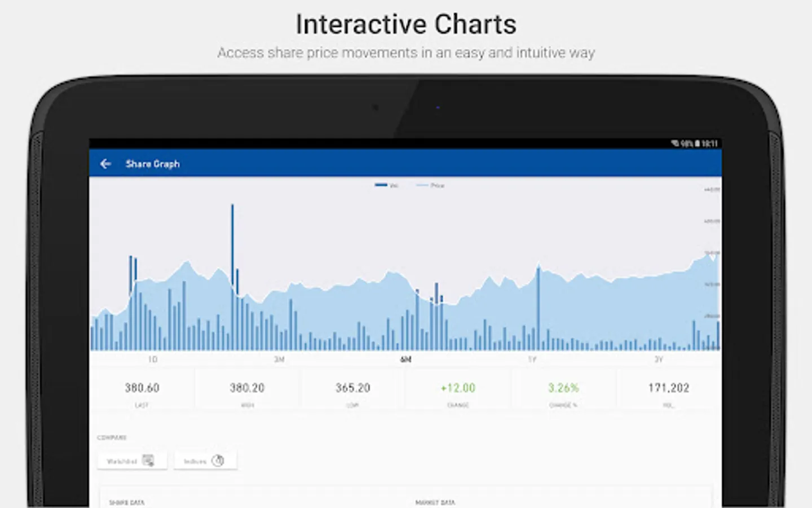Select the 6M time range tab

[x=405, y=360]
